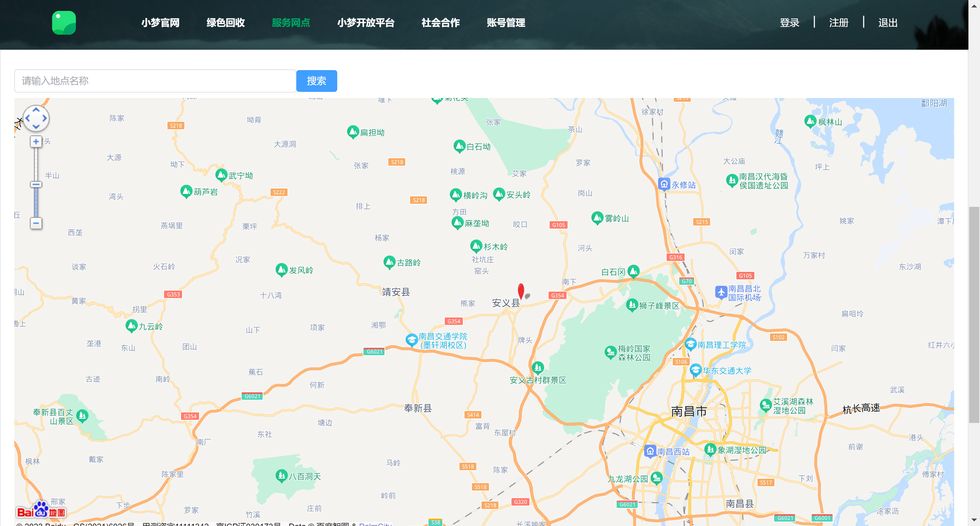Click the Baidu map logo
This screenshot has width=980, height=526.
click(x=41, y=510)
